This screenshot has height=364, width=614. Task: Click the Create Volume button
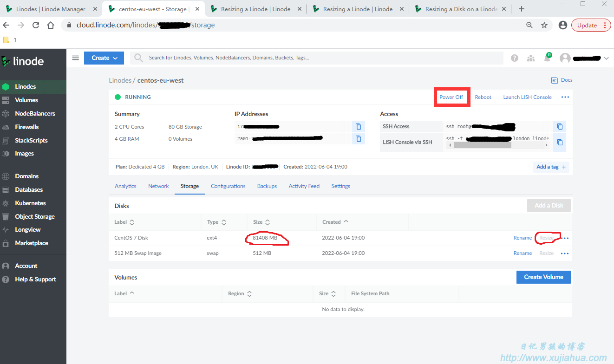coord(543,277)
